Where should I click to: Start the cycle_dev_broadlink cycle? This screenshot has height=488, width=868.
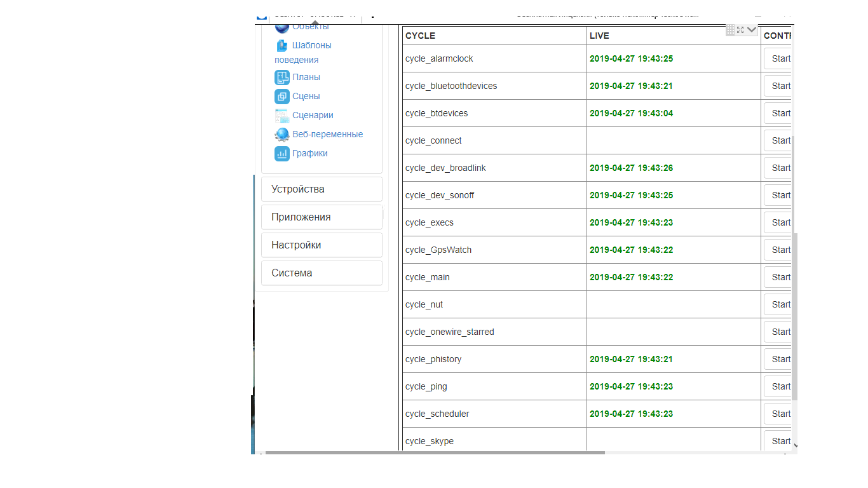tap(778, 168)
